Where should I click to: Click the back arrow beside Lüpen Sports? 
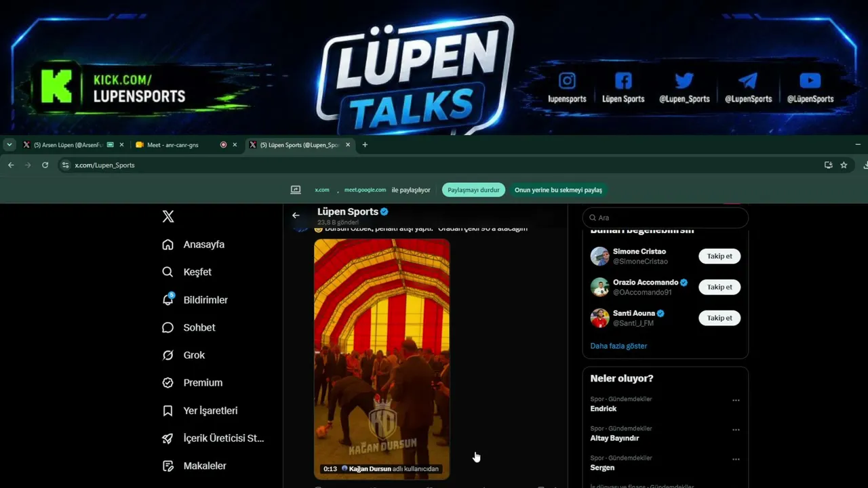pos(296,216)
